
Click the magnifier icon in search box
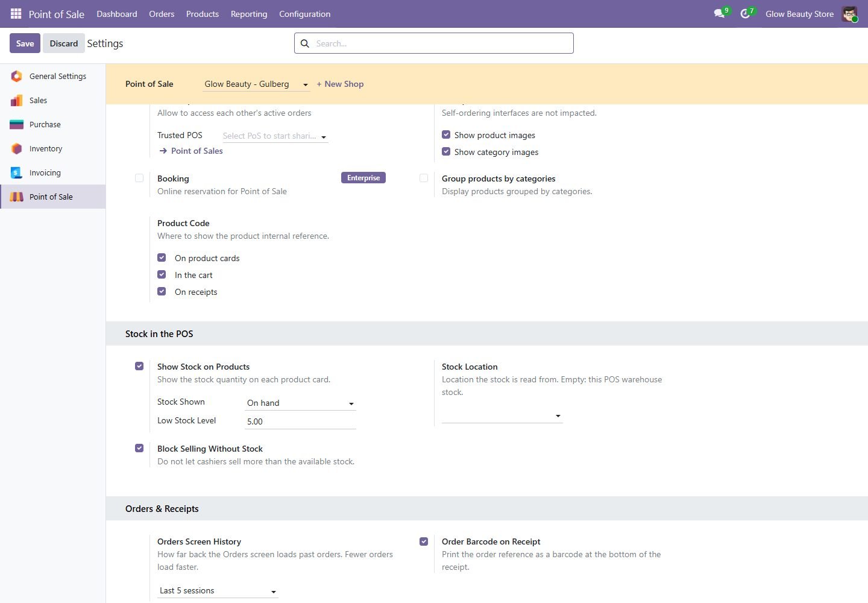[305, 43]
